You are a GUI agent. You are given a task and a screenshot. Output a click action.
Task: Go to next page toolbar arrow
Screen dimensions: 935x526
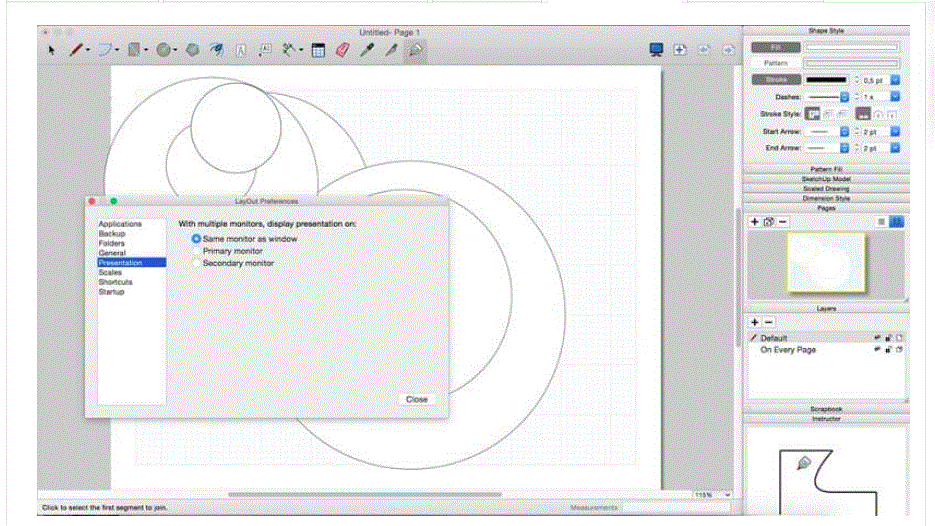tap(727, 50)
